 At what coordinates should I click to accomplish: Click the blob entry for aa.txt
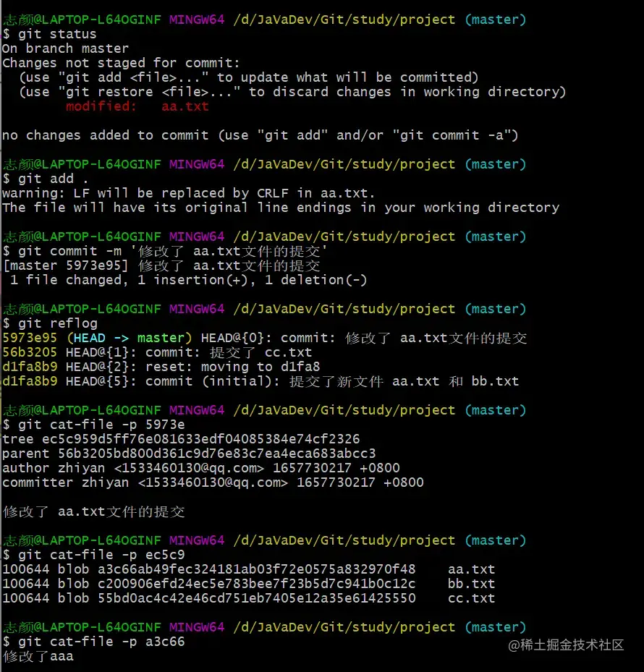(249, 569)
